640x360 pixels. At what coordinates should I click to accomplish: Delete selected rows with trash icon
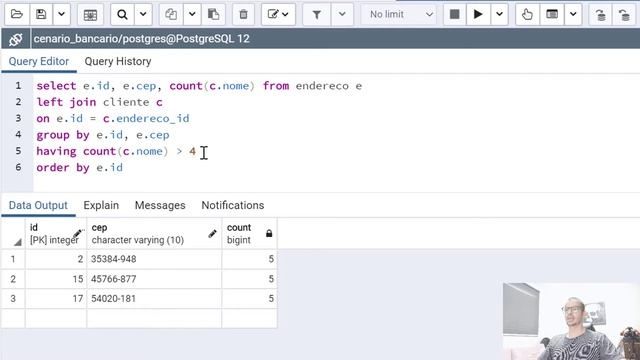(243, 15)
